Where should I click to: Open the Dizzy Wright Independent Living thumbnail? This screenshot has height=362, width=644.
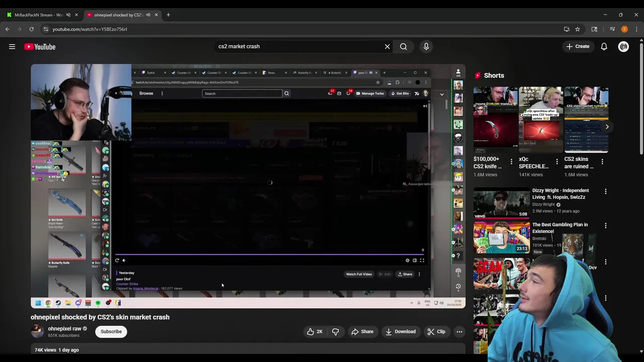coord(501,203)
